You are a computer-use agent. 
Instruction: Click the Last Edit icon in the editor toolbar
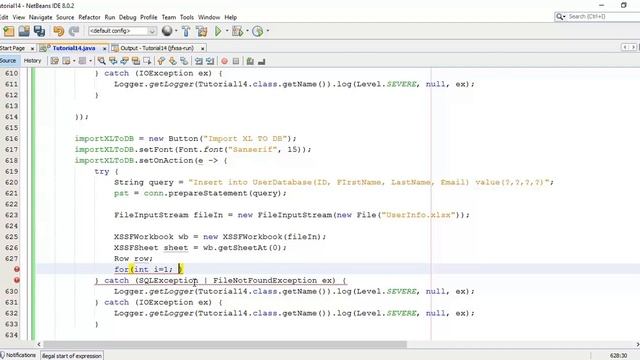55,61
